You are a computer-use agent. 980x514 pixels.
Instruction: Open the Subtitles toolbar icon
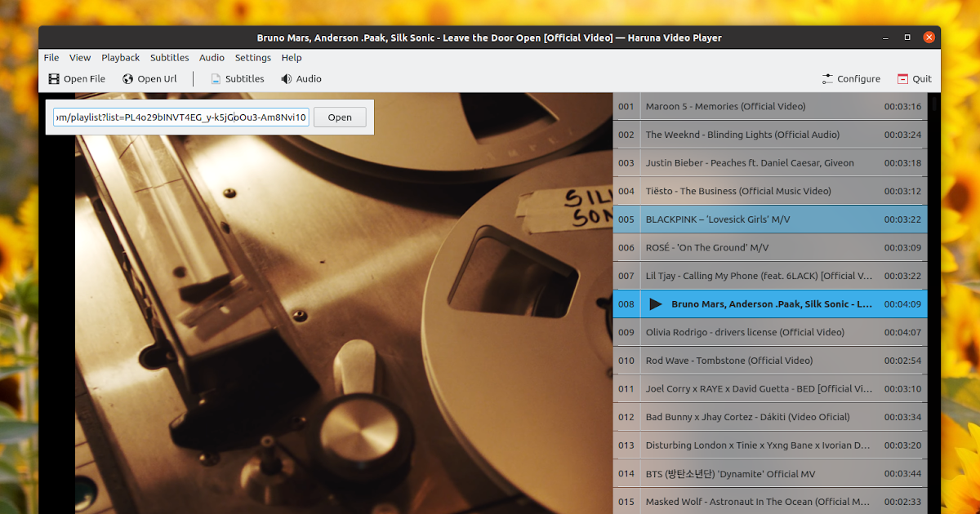coord(214,78)
